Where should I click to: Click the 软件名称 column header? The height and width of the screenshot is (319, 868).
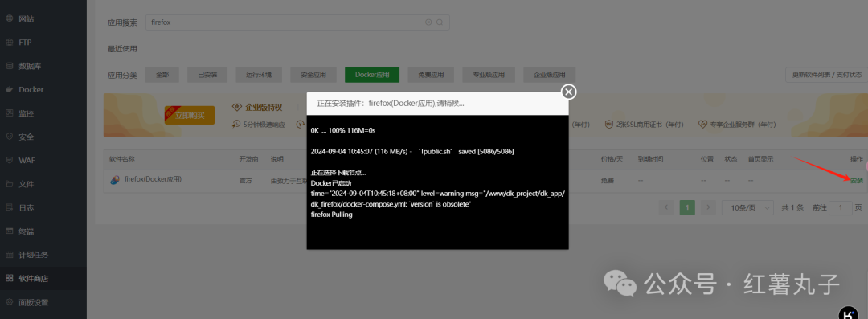coord(122,159)
